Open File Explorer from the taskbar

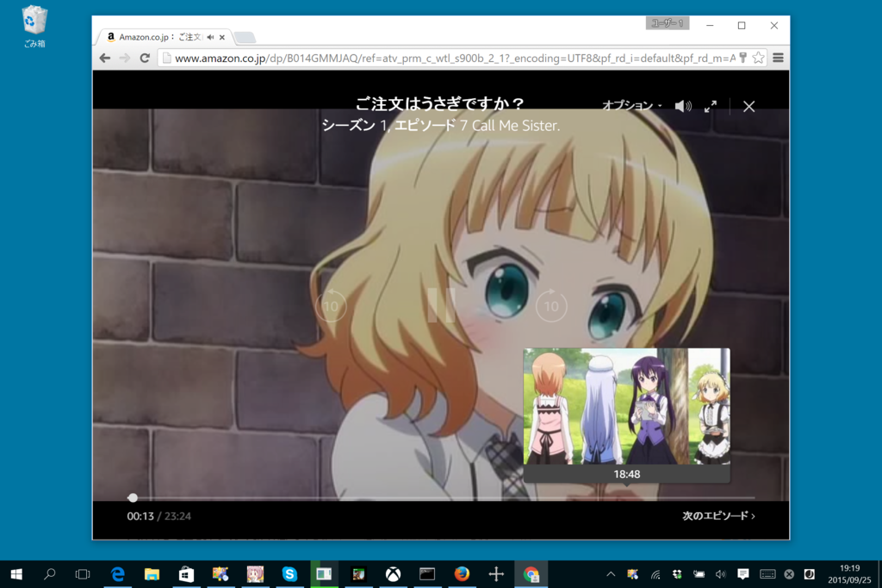point(152,574)
